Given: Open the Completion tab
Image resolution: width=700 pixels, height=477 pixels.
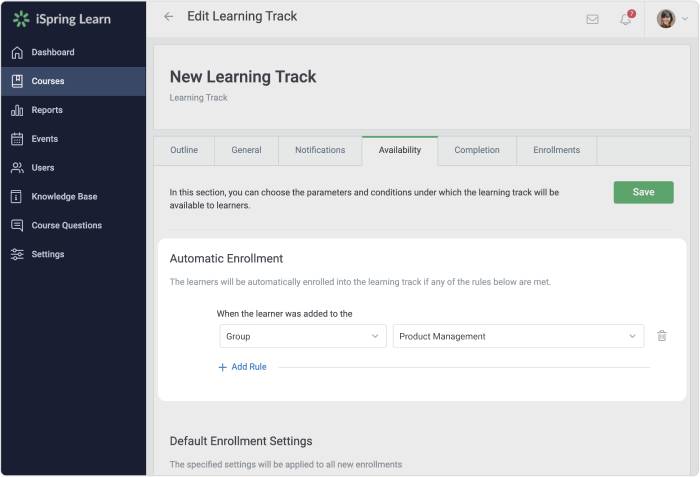Looking at the screenshot, I should coord(477,150).
